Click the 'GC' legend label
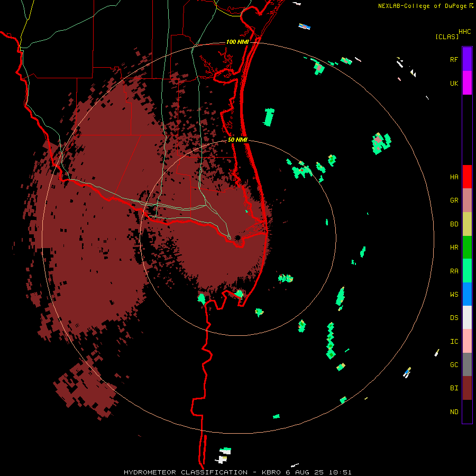476x476 pixels. point(454,365)
